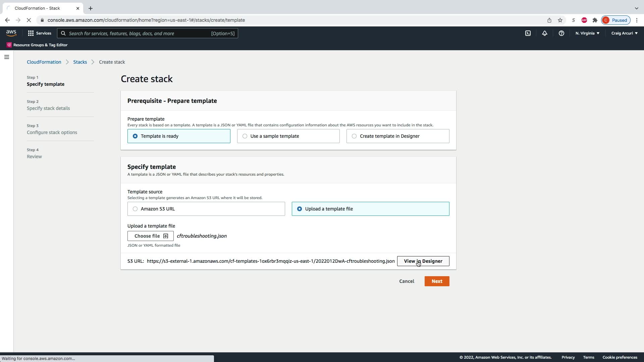Open the AWS CloudShell icon

tap(528, 33)
